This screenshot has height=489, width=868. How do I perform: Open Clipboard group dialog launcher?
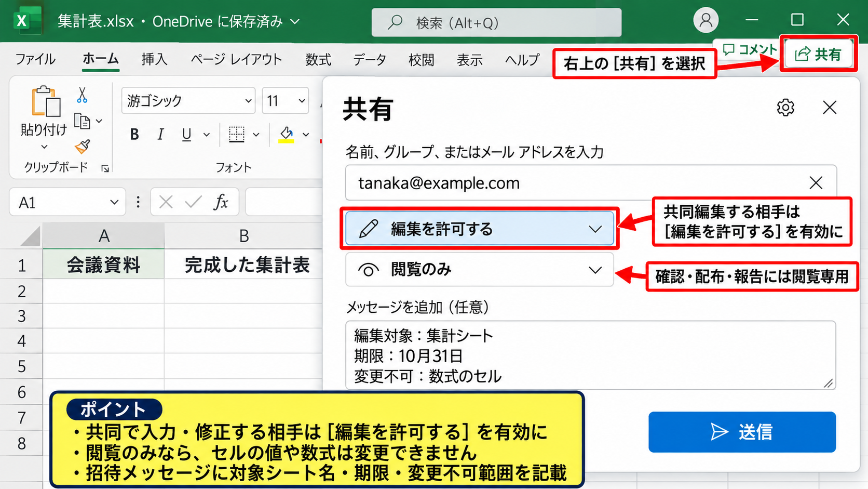[105, 168]
